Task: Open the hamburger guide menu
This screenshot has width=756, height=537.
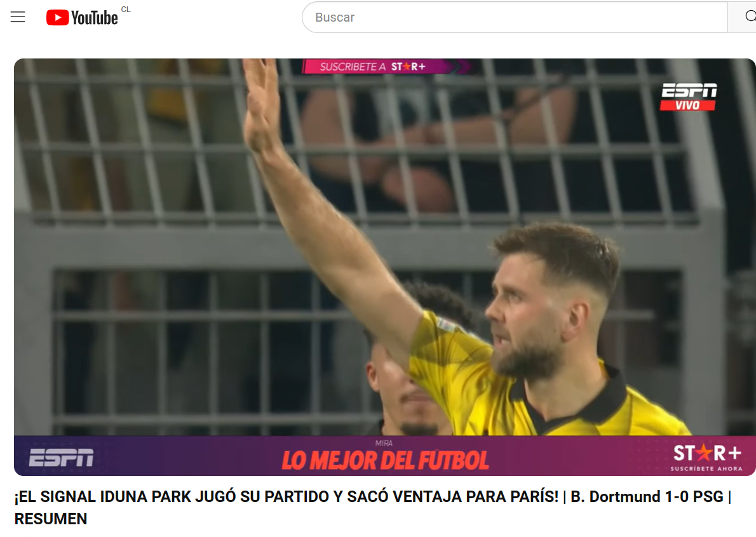Action: [x=18, y=17]
